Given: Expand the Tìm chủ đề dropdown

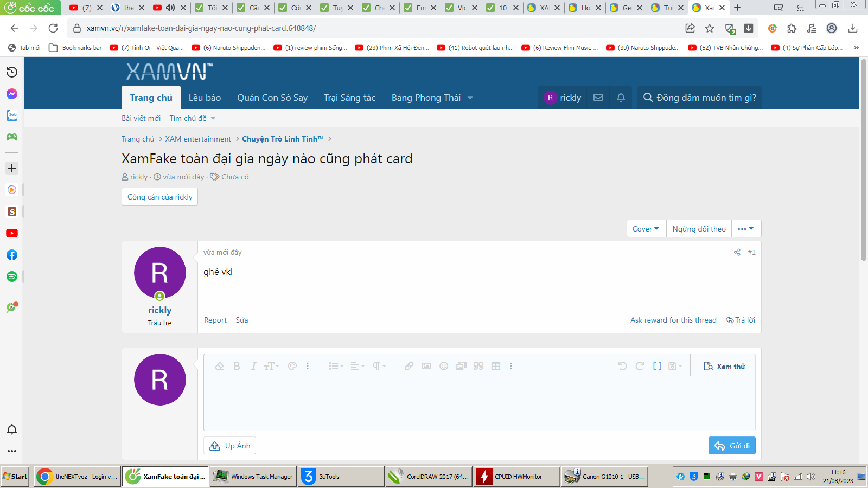Looking at the screenshot, I should [x=192, y=118].
